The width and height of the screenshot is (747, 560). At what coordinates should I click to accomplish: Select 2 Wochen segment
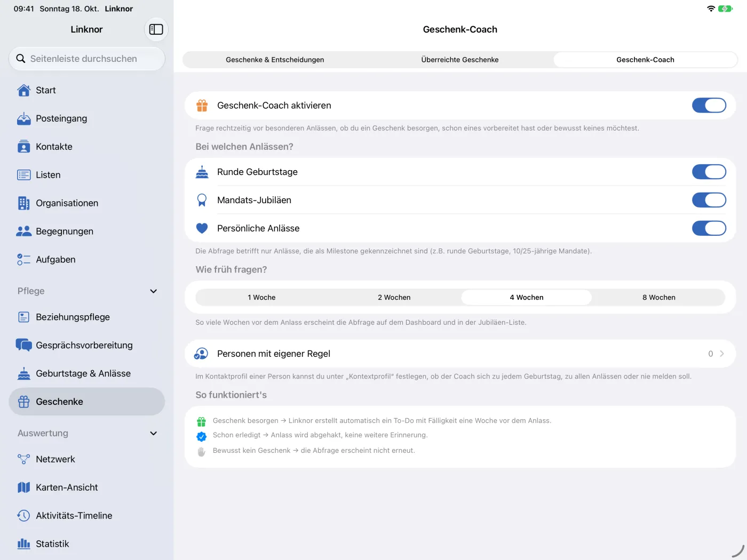pyautogui.click(x=394, y=298)
